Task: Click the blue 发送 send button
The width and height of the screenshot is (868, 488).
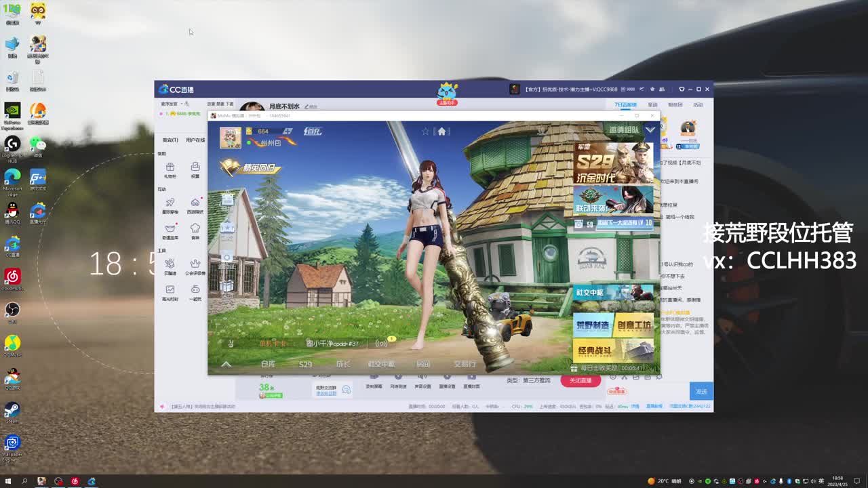Action: coord(702,391)
